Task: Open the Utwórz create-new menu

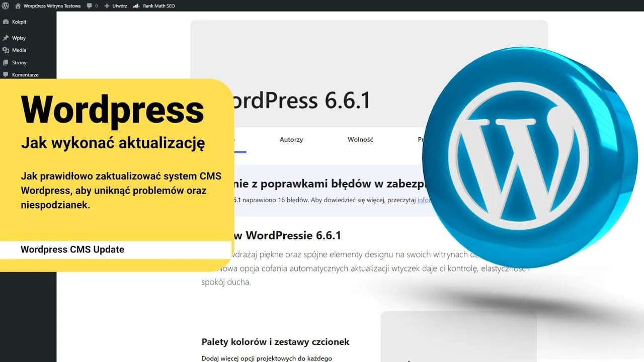Action: (119, 6)
